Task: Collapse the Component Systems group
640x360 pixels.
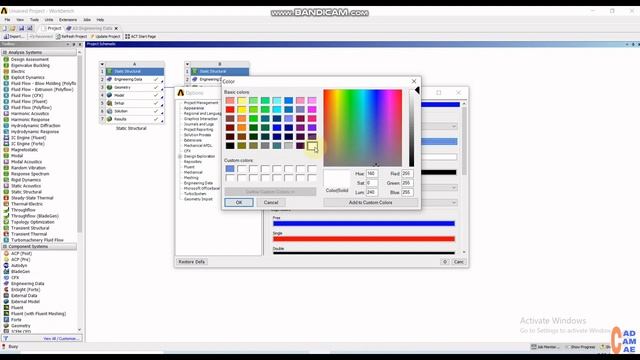Action: (4, 247)
